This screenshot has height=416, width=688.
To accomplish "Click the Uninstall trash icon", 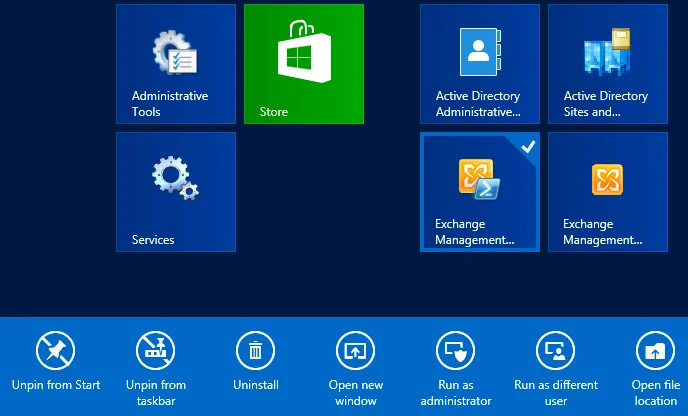I will 256,351.
